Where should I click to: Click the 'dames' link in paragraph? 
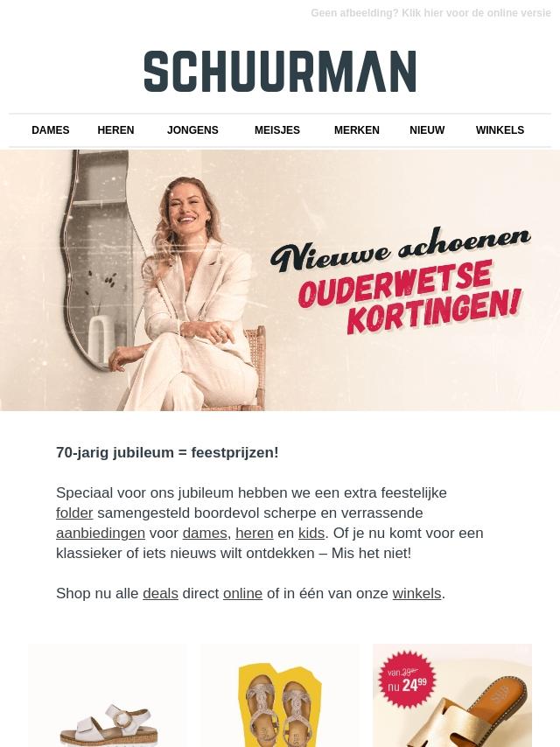[x=205, y=533]
